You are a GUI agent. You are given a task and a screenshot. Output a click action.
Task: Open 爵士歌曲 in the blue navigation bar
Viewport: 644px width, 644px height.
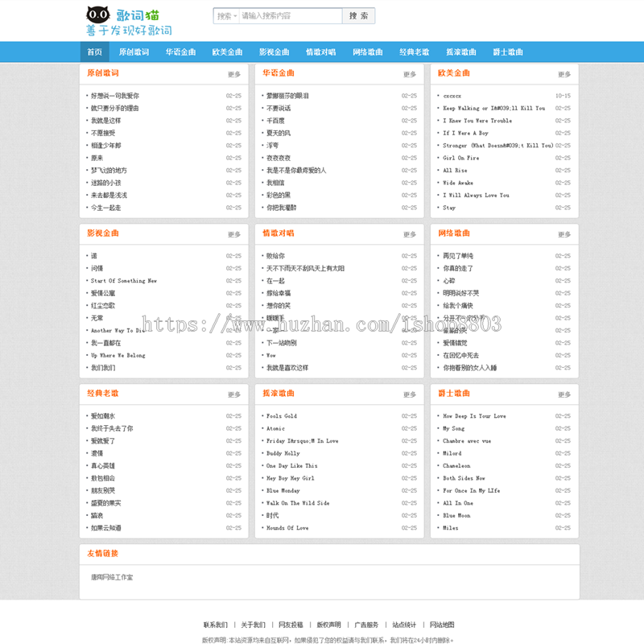pyautogui.click(x=508, y=52)
